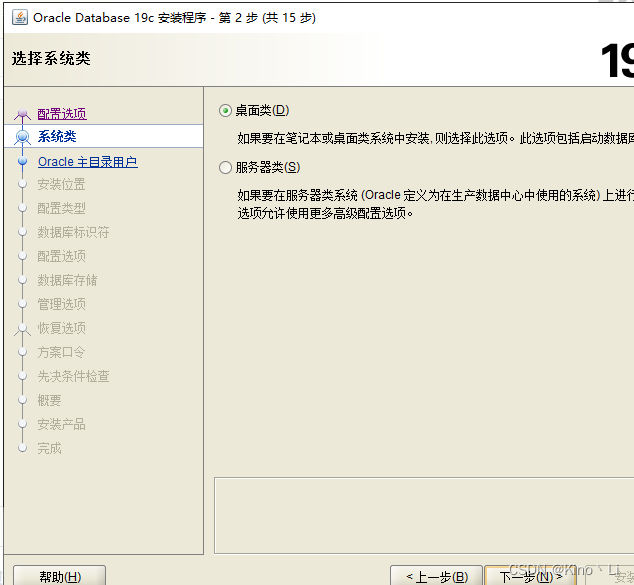Image resolution: width=634 pixels, height=585 pixels.
Task: Click the desktop class description text
Action: [435, 139]
